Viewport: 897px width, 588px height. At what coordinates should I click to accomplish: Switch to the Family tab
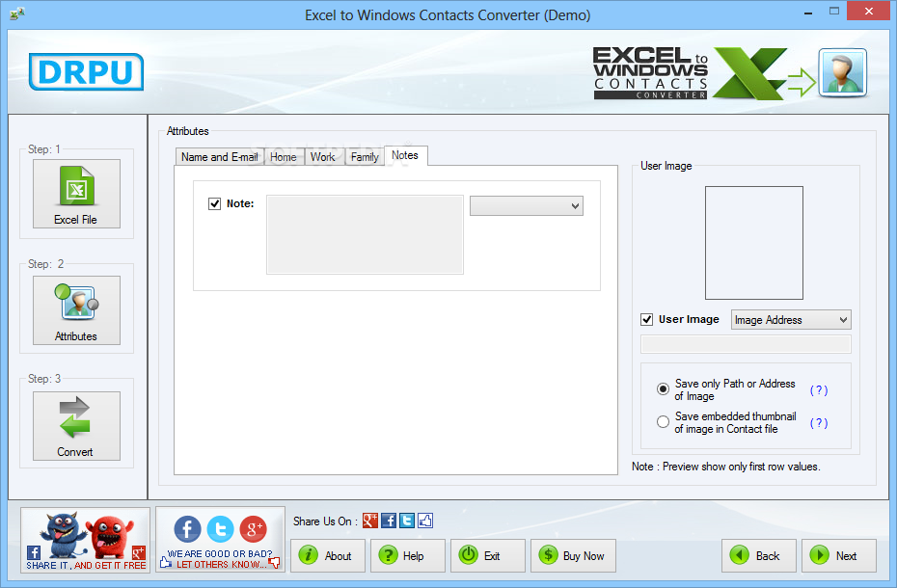coord(365,157)
